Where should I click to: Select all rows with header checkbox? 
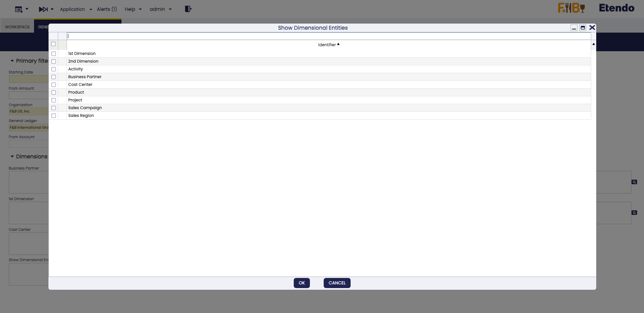pyautogui.click(x=53, y=44)
